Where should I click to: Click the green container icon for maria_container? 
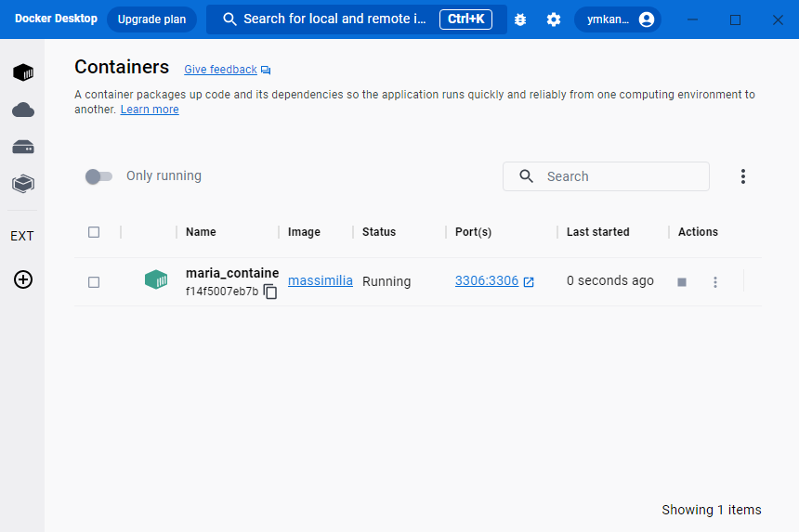point(156,279)
